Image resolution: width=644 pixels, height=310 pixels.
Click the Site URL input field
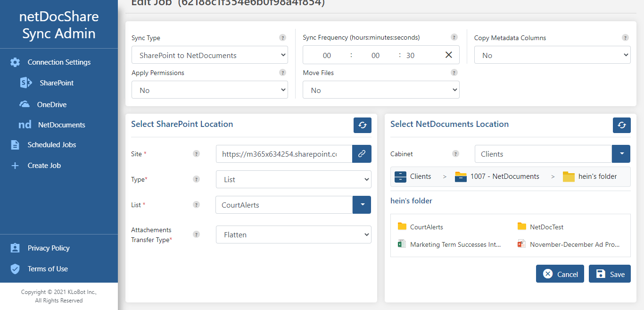pos(284,154)
